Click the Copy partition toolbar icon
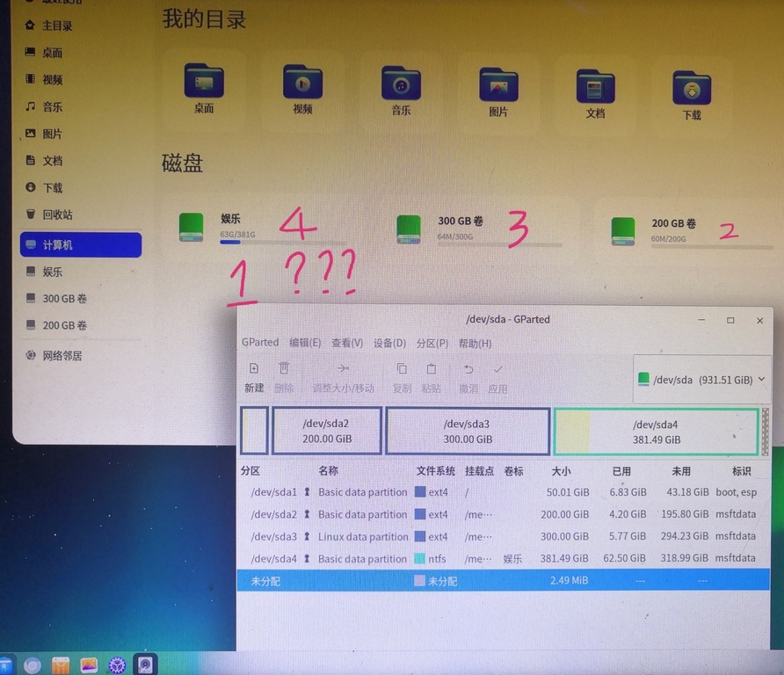Image resolution: width=784 pixels, height=675 pixels. coord(402,369)
